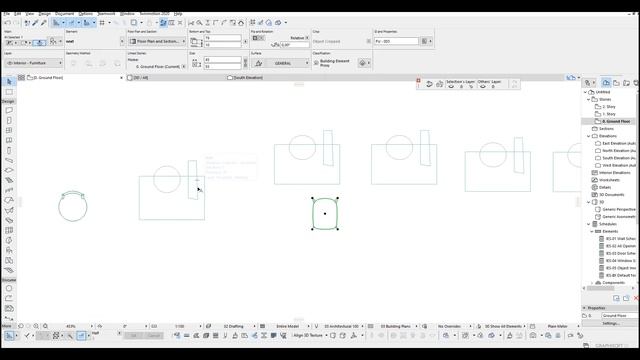The width and height of the screenshot is (640, 360).
Task: Open the Project Map view in Navigator
Action: click(606, 83)
